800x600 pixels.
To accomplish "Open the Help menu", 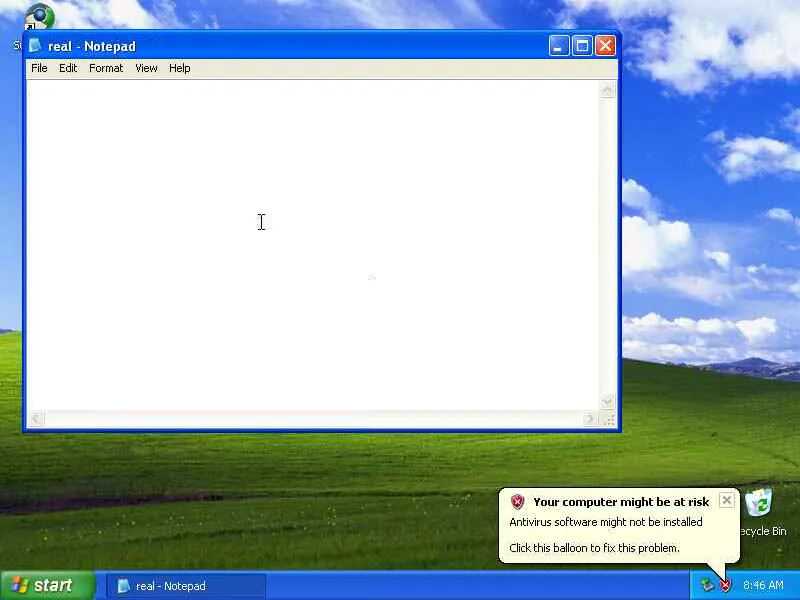I will pyautogui.click(x=180, y=68).
